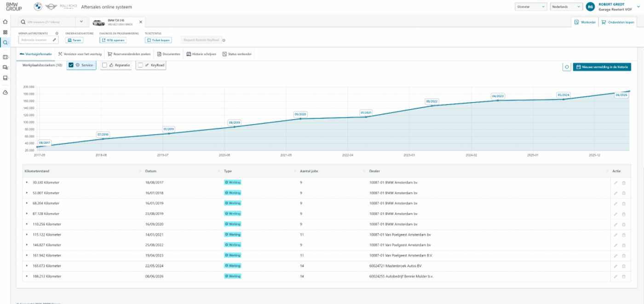
Task: Open the Documenten tab
Action: click(x=168, y=54)
